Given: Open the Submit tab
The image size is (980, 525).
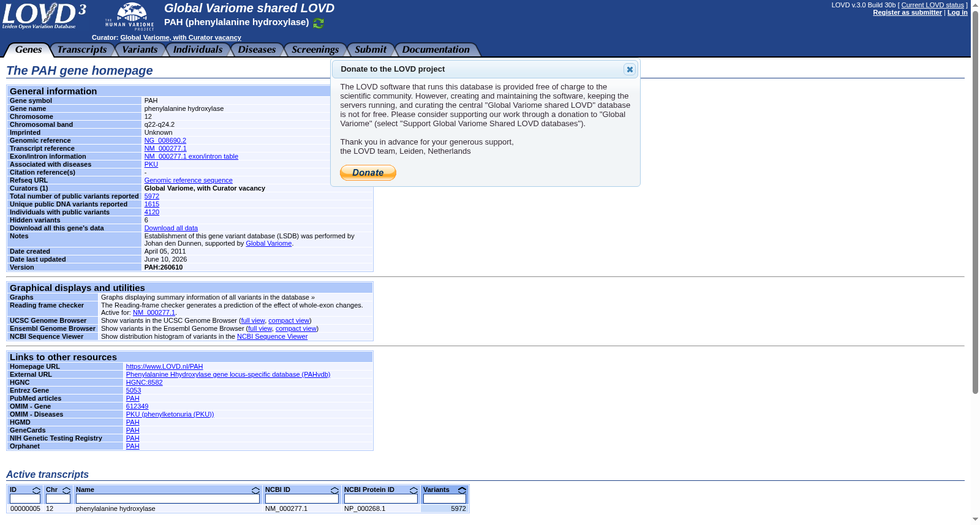Looking at the screenshot, I should tap(371, 50).
